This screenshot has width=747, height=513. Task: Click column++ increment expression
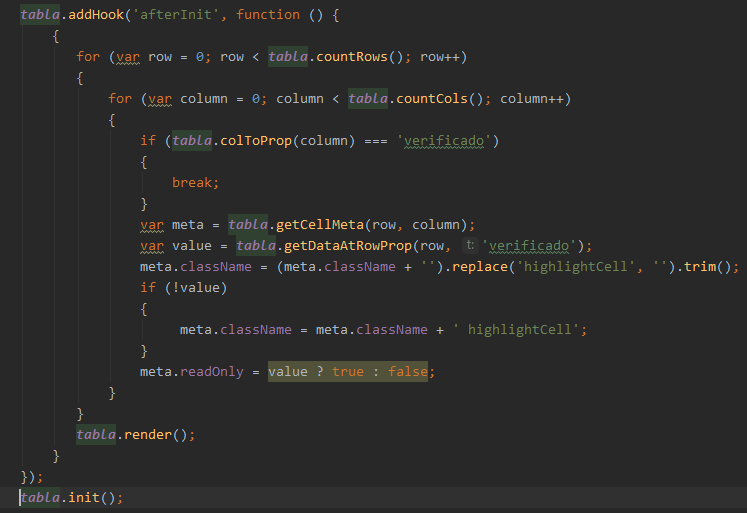point(532,99)
